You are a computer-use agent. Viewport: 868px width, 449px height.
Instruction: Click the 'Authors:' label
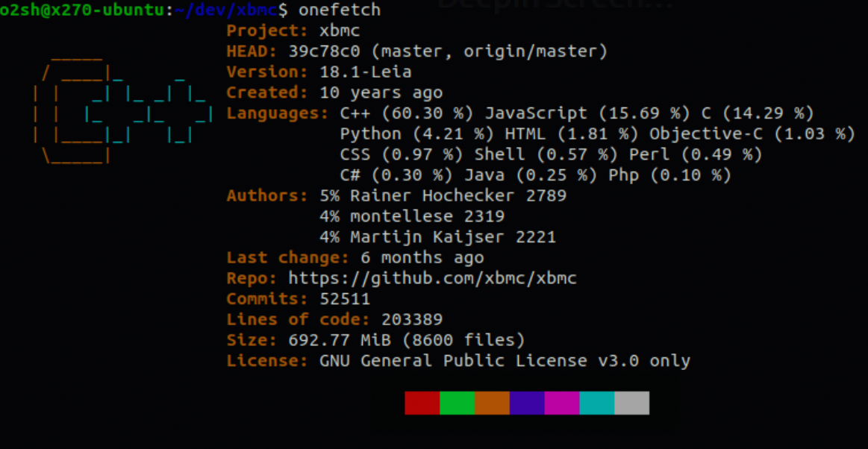[x=267, y=195]
